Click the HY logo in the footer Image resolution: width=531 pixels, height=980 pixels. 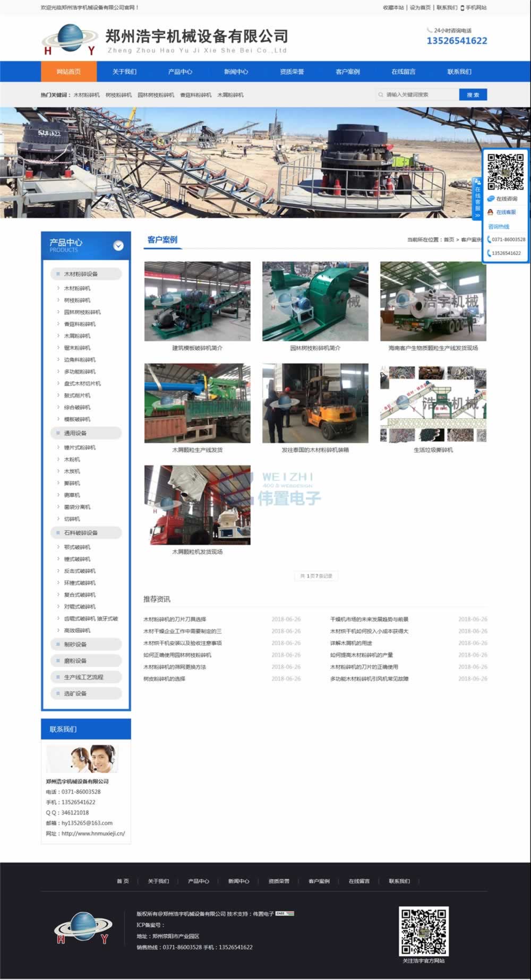point(83,928)
